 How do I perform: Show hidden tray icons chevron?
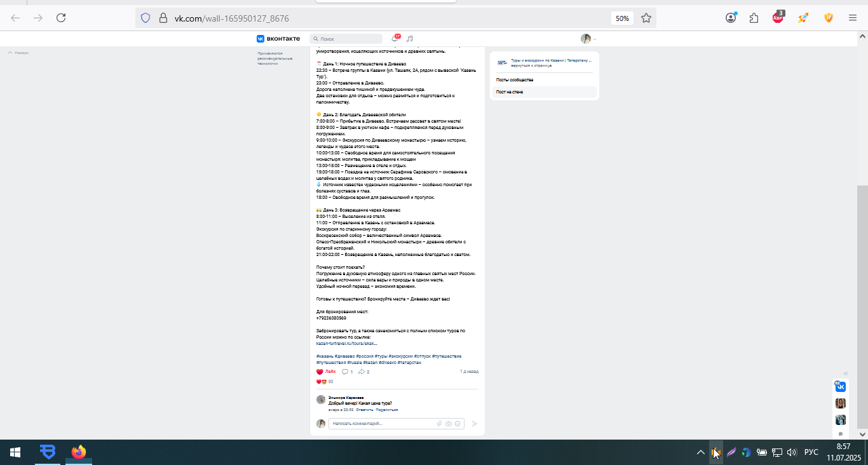pos(701,452)
